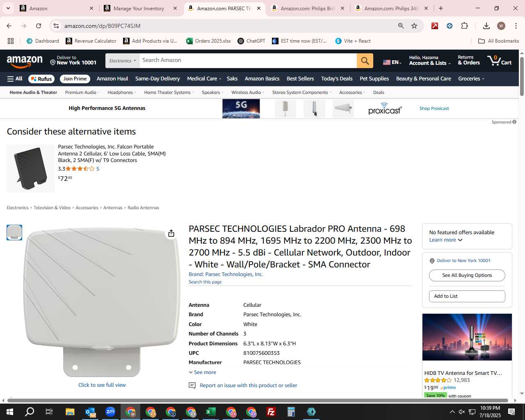Open the Calculator from taskbar
Screen dimensions: 525x420
[x=291, y=412]
